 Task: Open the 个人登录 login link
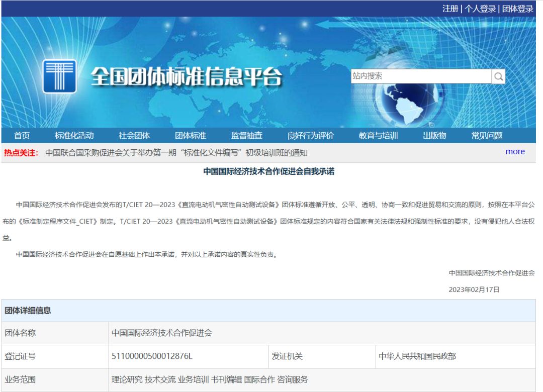pyautogui.click(x=480, y=9)
